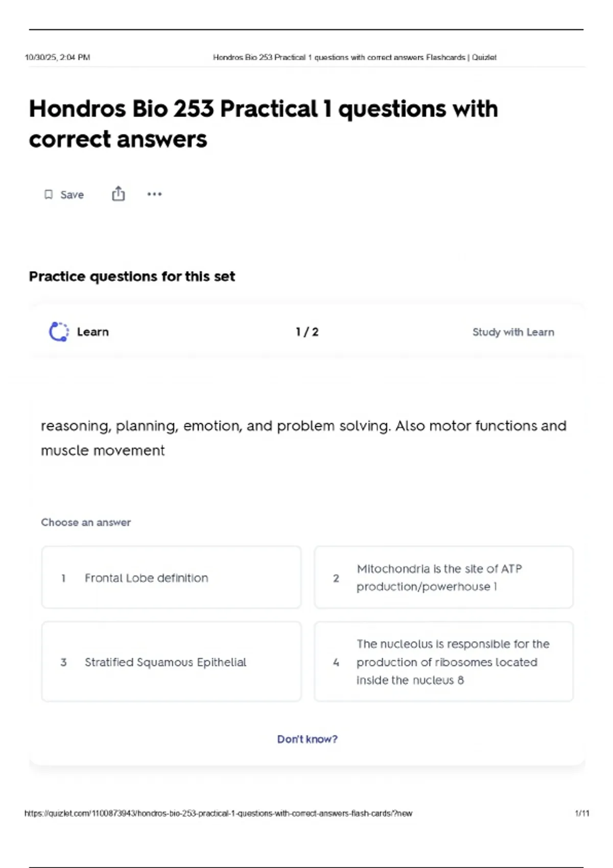
Task: Open the share icon below the title
Action: point(118,194)
